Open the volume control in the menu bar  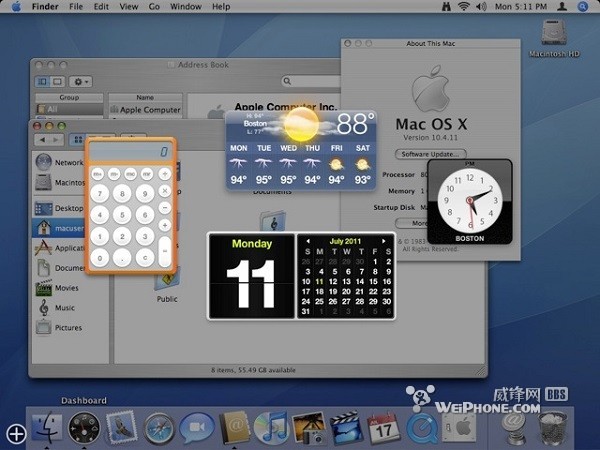coord(481,7)
